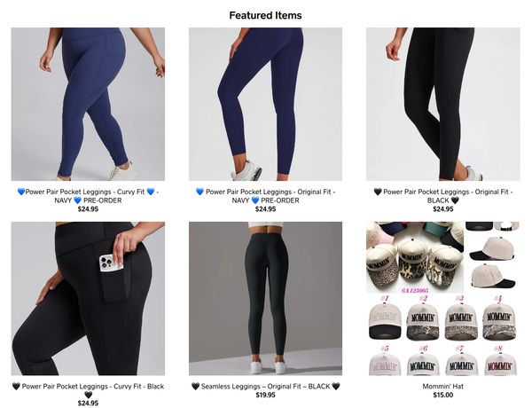Click the $24.95 price under navy Curvy Fit leggings
532x408 pixels.
[88, 209]
